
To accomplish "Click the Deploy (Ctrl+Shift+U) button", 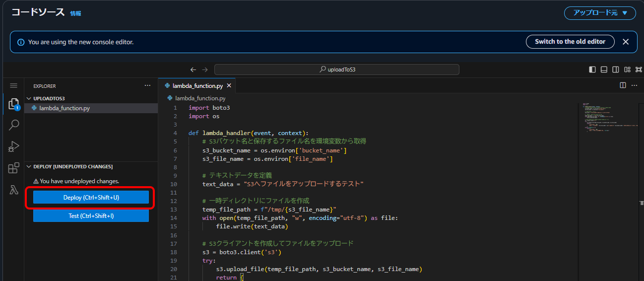I will (91, 198).
